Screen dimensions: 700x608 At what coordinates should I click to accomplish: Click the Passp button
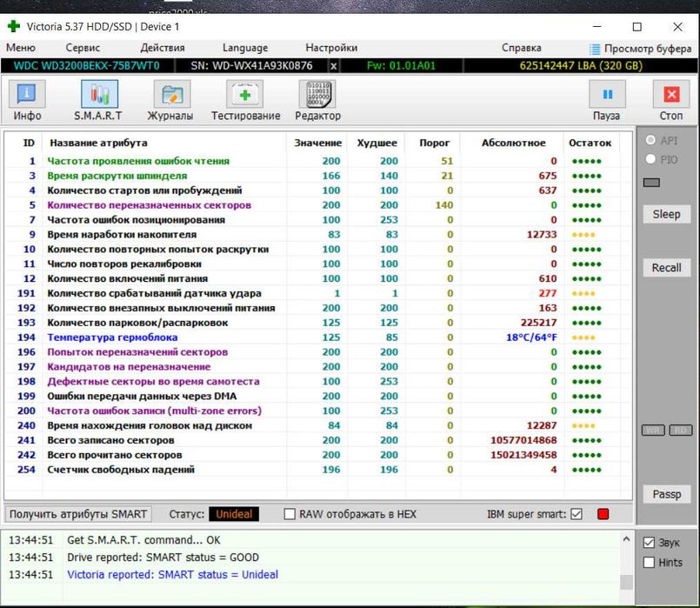click(x=666, y=494)
